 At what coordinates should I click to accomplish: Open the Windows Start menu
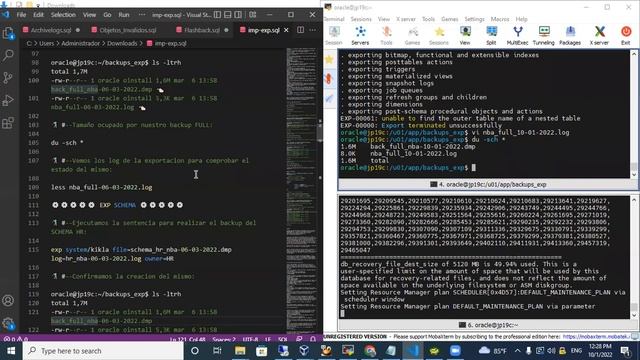click(x=11, y=351)
